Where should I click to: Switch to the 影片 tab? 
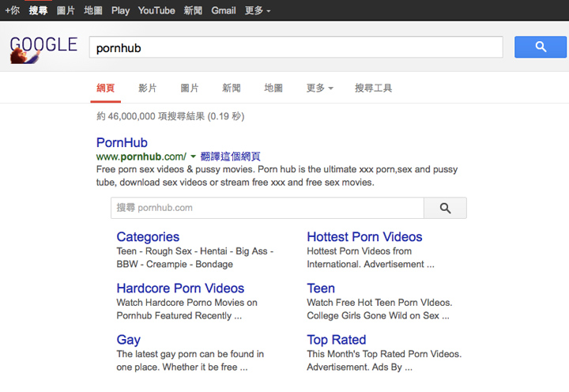[x=148, y=88]
